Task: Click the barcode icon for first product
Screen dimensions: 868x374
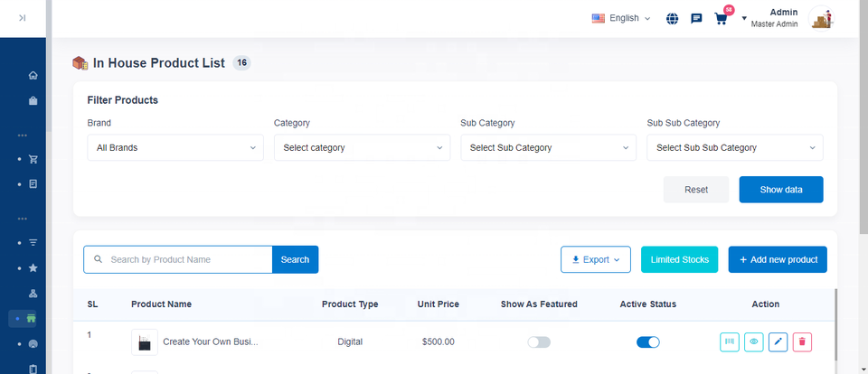Action: tap(730, 342)
